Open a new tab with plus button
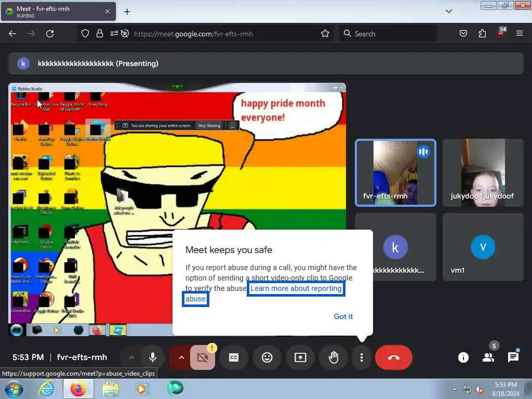The width and height of the screenshot is (532, 399). (127, 12)
